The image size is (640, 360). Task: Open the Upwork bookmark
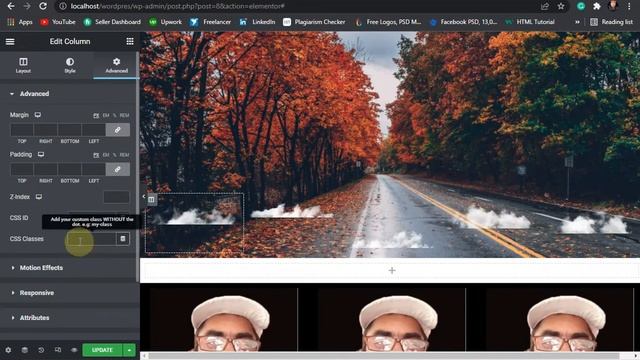166,22
